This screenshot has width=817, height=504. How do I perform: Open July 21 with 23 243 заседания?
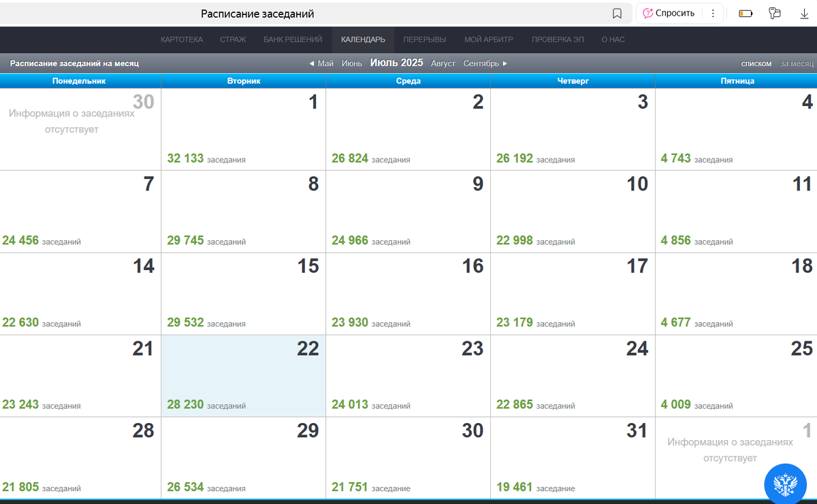[x=80, y=376]
